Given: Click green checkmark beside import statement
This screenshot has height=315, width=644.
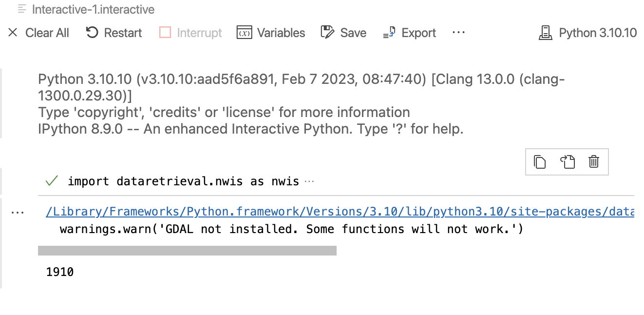Looking at the screenshot, I should click(x=51, y=181).
